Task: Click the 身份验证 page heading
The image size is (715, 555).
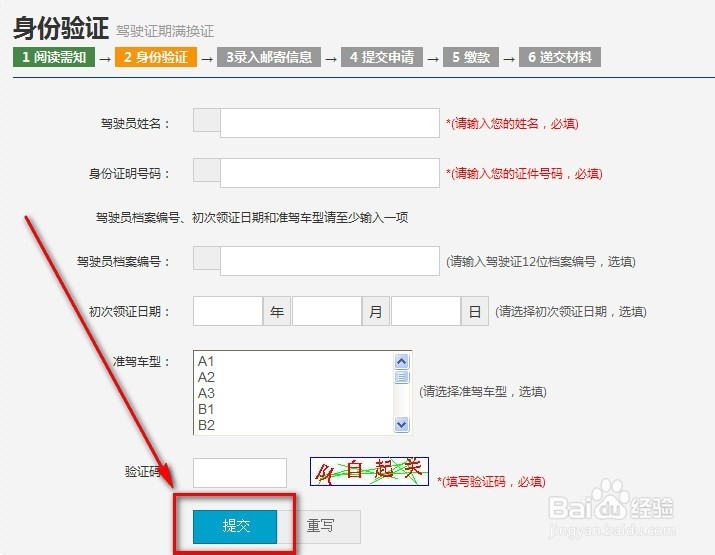Action: point(61,28)
